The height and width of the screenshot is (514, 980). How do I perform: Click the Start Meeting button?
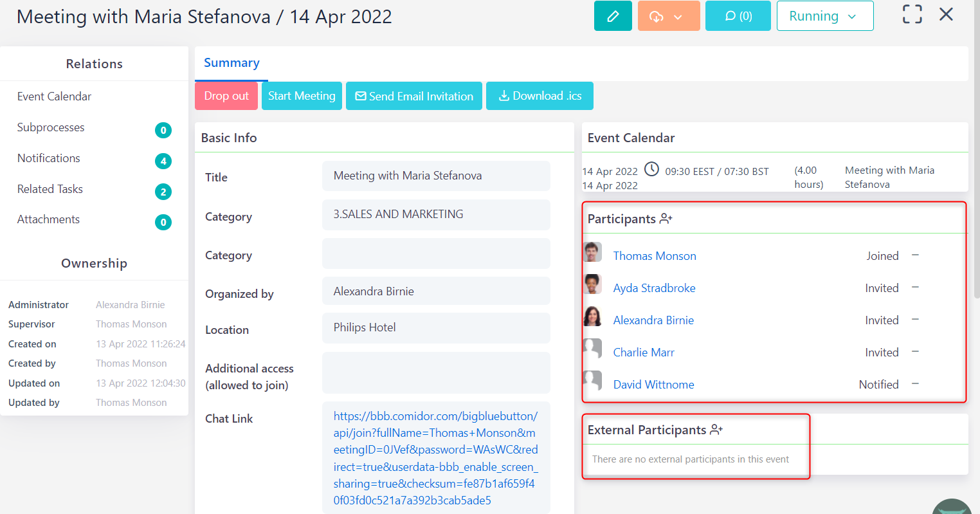coord(302,95)
